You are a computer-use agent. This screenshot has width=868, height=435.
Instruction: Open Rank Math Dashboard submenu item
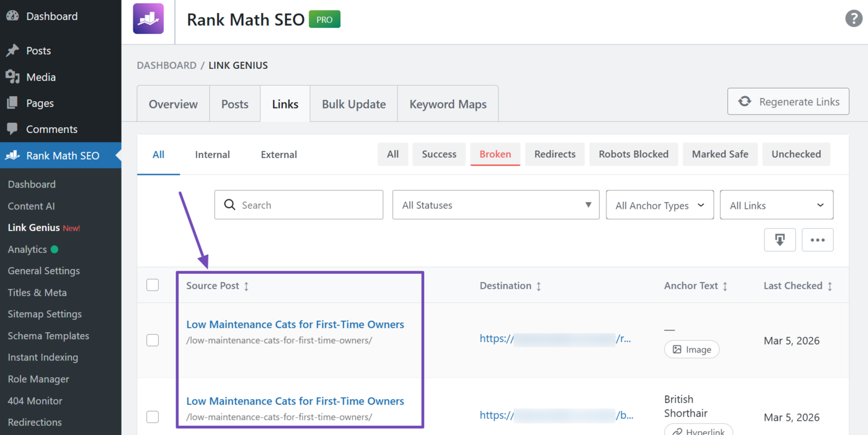pyautogui.click(x=32, y=184)
